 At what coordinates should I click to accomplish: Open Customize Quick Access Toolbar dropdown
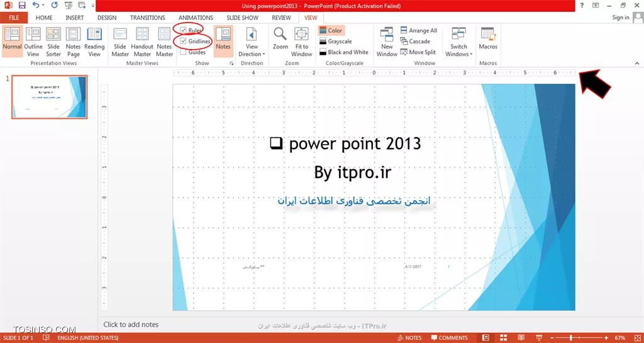pos(93,5)
